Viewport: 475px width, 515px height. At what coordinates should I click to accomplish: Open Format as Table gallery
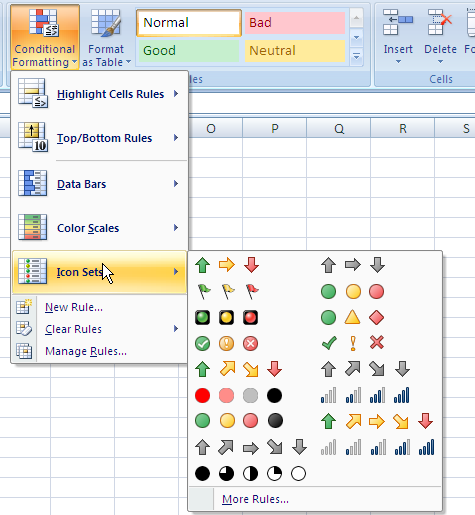tap(106, 37)
